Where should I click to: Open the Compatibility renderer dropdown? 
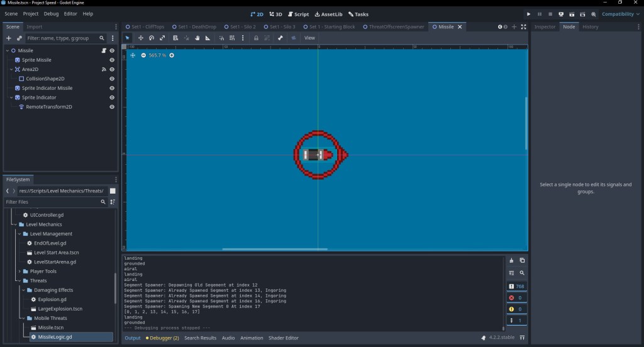point(621,14)
